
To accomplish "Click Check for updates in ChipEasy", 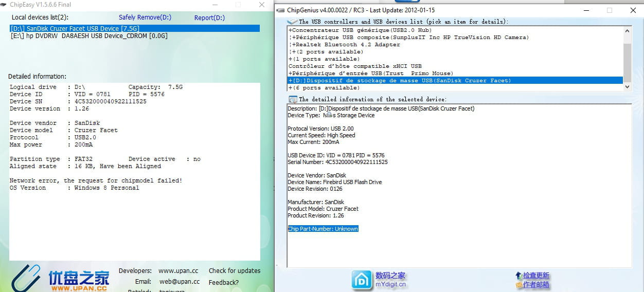I will (235, 270).
